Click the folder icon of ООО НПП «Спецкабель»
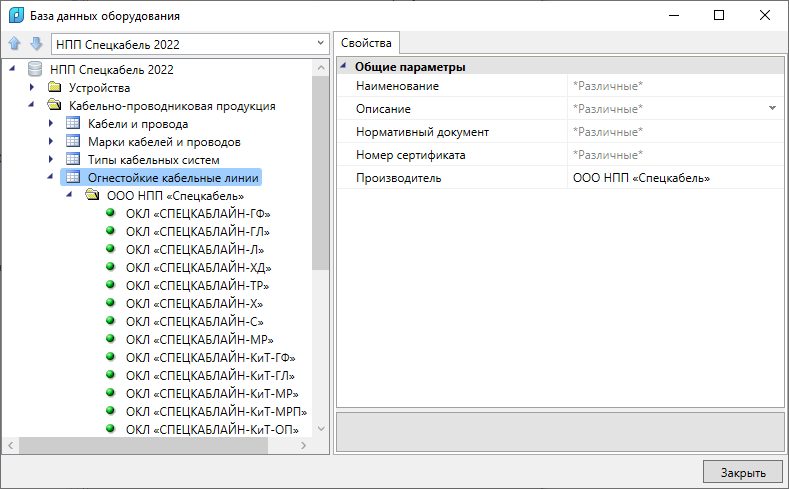 click(x=92, y=195)
